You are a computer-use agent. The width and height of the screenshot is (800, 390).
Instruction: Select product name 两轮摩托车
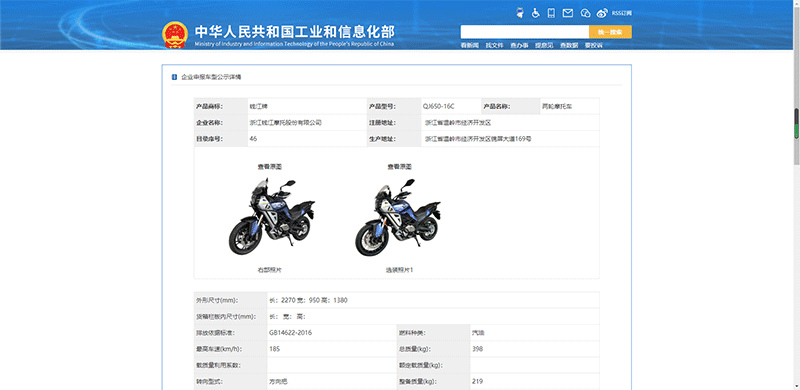pos(558,107)
